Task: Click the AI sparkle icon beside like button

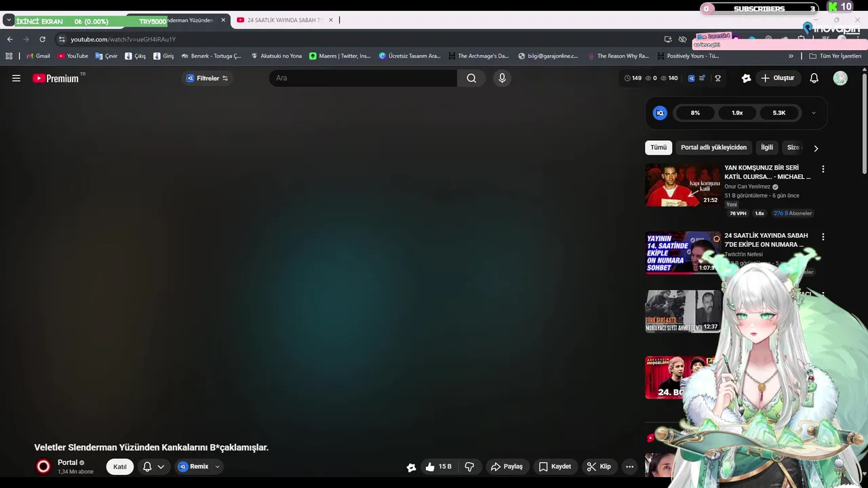Action: coord(411,466)
